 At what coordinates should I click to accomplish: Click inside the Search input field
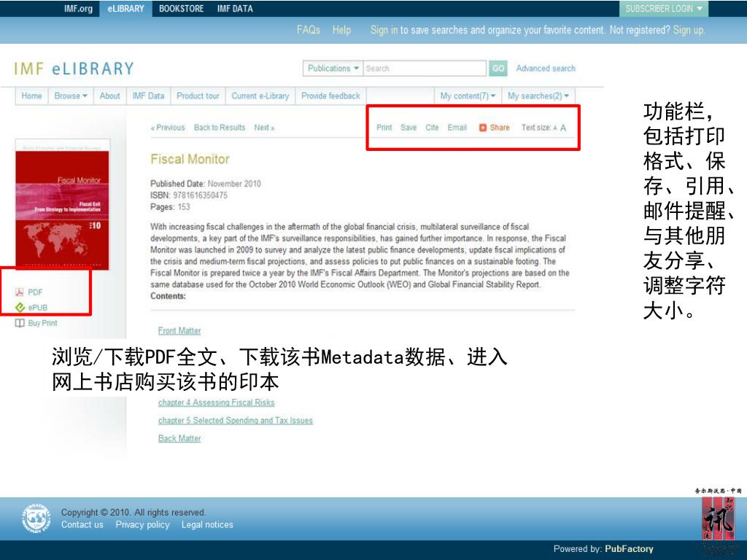coord(425,68)
